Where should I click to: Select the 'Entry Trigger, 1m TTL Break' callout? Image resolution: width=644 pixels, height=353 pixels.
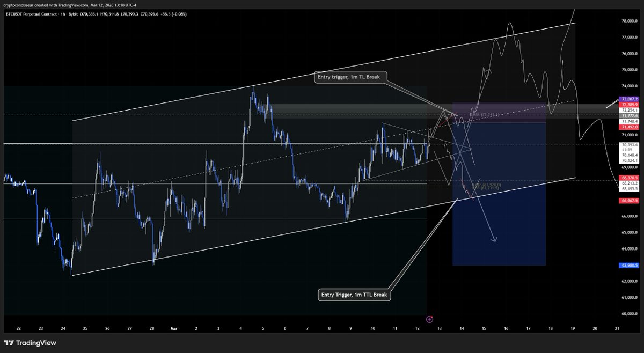coord(355,295)
